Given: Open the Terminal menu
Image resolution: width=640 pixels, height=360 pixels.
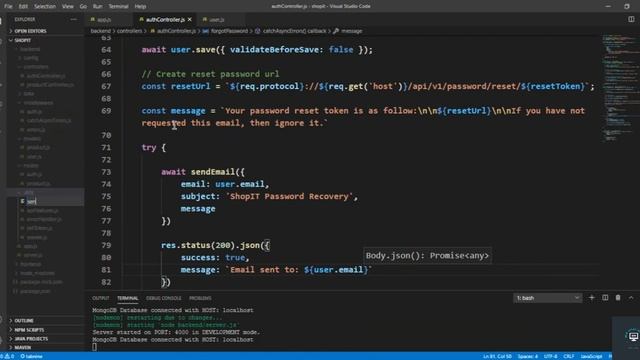Looking at the screenshot, I should pos(118,7).
